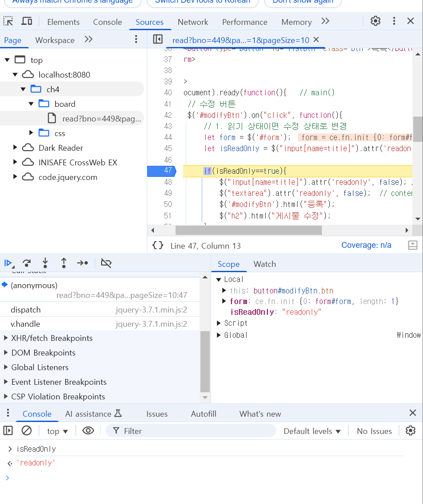Click the Step icon in debugger toolbar
Image resolution: width=423 pixels, height=504 pixels.
click(x=82, y=263)
